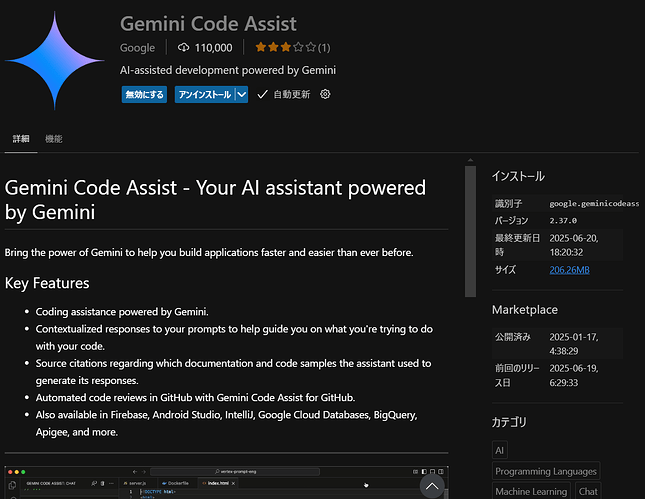Click the AI-assisted development description line
This screenshot has width=645, height=499.
pos(228,70)
